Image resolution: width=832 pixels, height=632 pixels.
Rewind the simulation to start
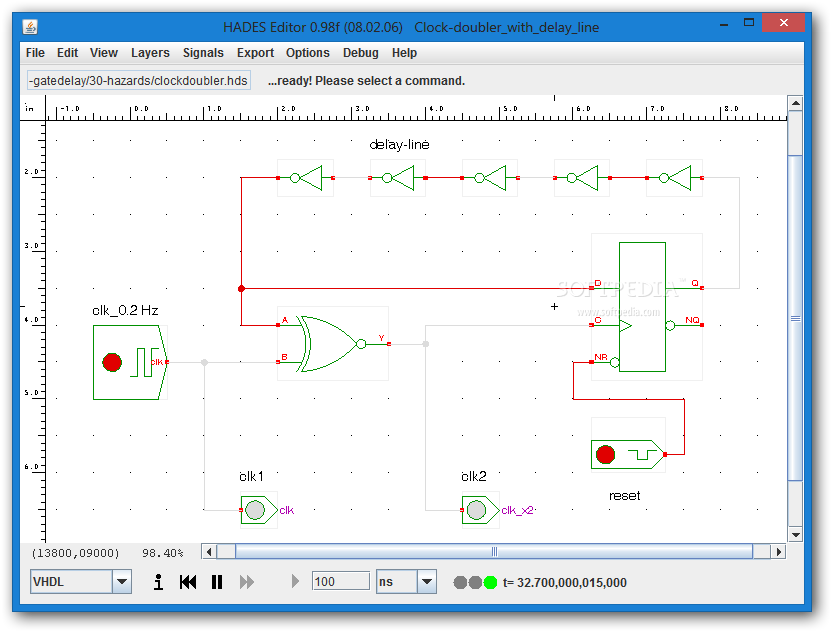(x=188, y=582)
